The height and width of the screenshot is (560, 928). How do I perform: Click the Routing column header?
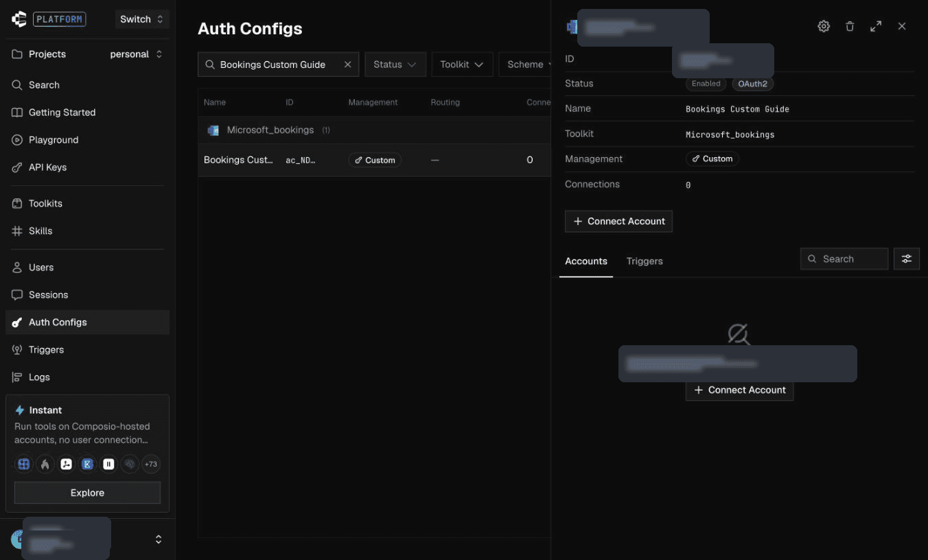pos(445,102)
